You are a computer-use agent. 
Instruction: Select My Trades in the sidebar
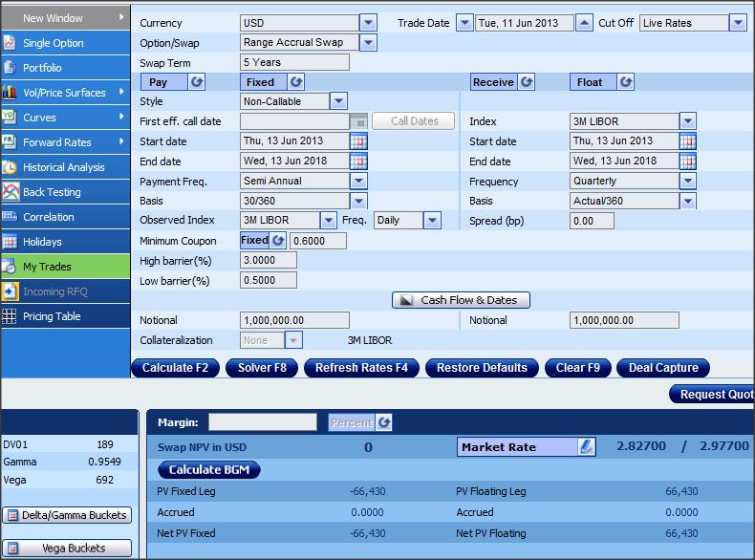point(47,267)
